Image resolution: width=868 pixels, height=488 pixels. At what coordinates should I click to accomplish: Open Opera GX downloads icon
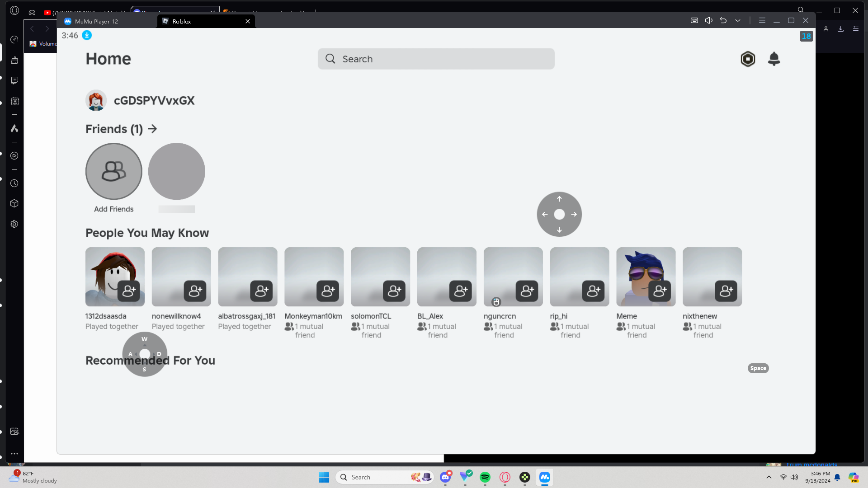point(841,29)
